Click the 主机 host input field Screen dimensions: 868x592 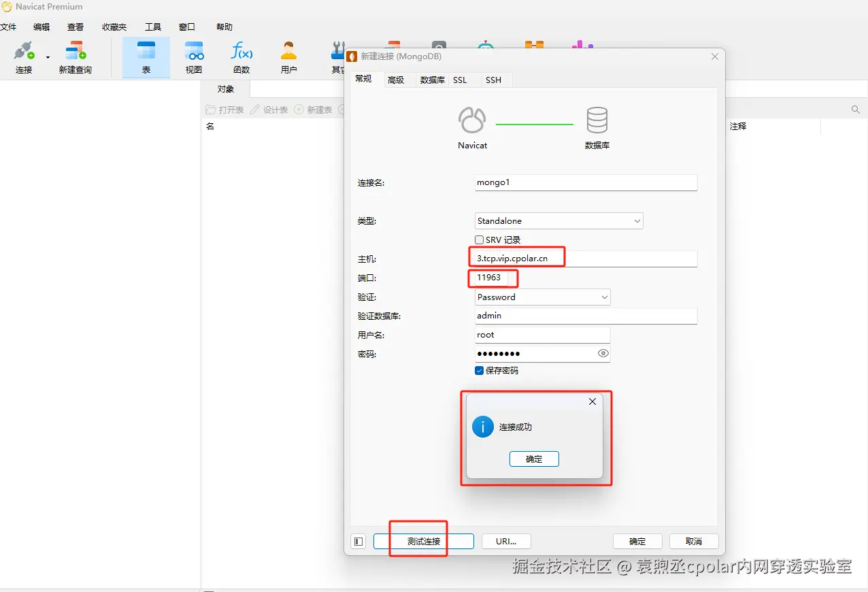click(x=586, y=259)
